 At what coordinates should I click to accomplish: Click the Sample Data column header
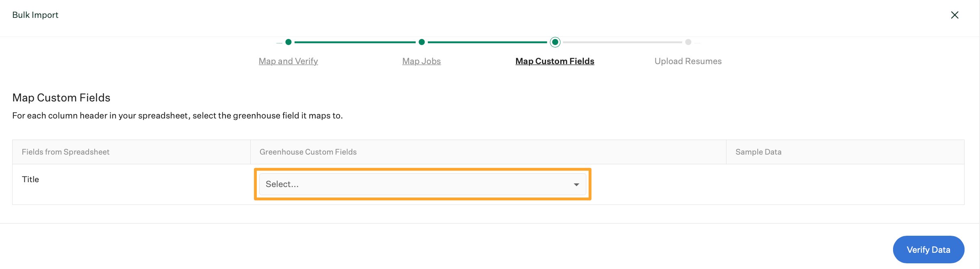click(759, 152)
